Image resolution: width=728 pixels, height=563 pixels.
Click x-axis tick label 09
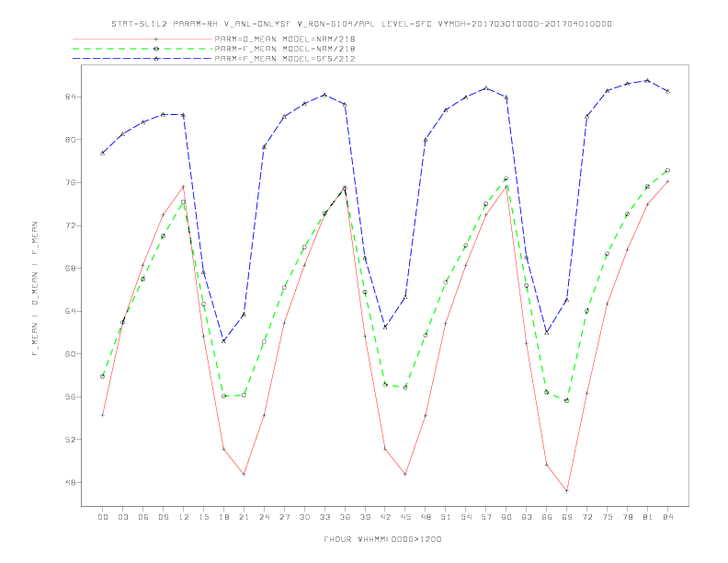(x=163, y=517)
